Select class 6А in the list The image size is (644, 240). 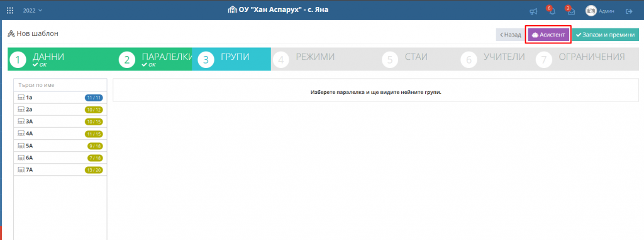click(x=60, y=157)
